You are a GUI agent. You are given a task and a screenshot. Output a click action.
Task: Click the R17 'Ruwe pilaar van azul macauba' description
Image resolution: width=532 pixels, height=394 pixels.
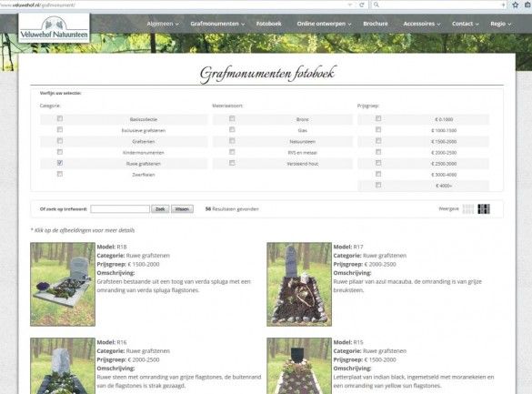[x=407, y=286]
